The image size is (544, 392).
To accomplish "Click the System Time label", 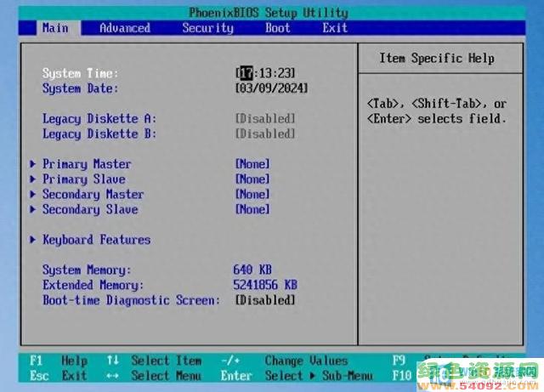I will tap(80, 73).
